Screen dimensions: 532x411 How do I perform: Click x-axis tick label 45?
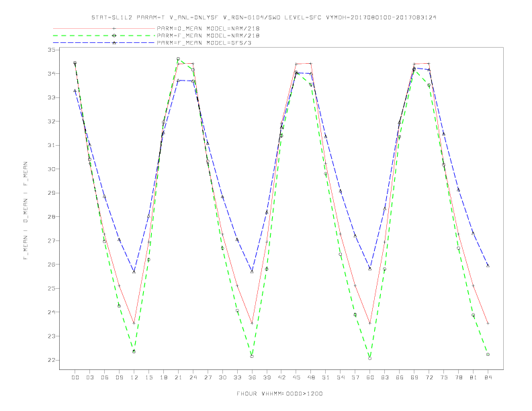click(x=296, y=377)
